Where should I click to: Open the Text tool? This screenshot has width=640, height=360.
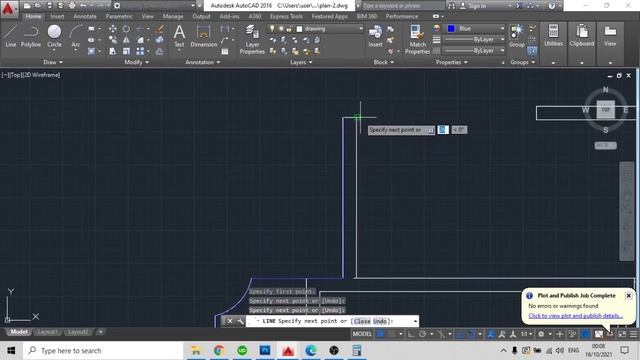179,36
